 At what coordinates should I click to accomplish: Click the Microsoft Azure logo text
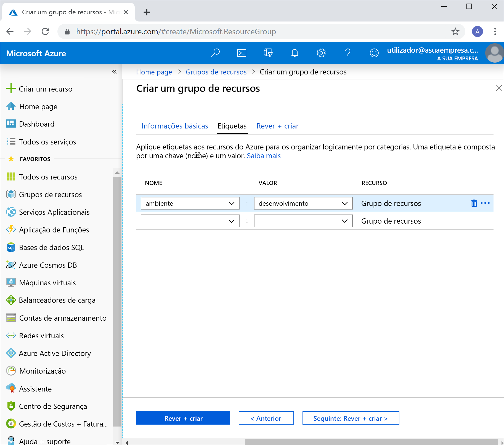[36, 53]
